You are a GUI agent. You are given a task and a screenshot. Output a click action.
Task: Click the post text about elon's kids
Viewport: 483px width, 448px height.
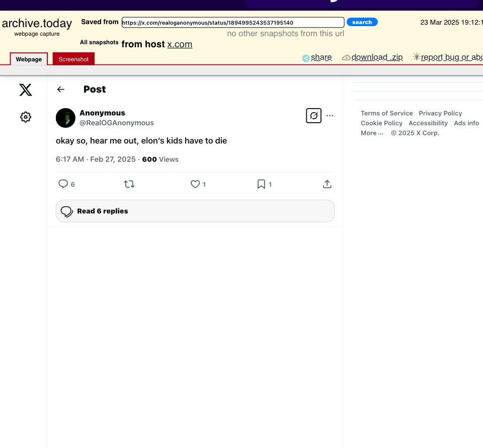141,141
